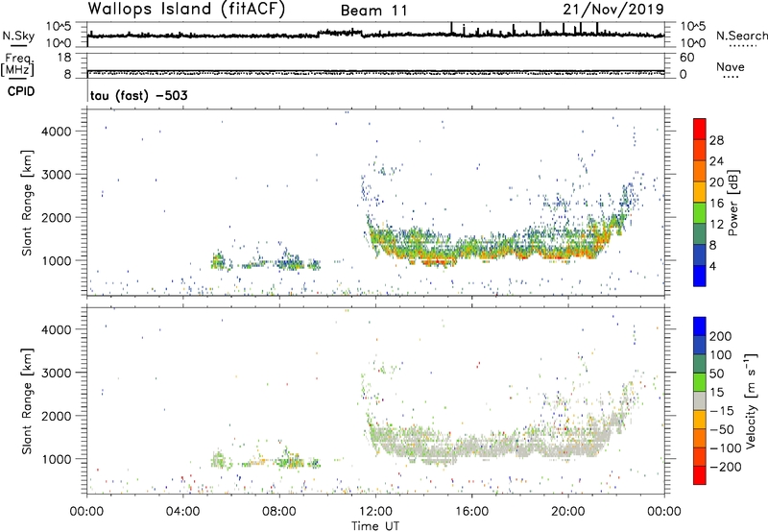Pick the yellow-orange segment of the power color bar
Viewport: 768px width, 532px height.
click(700, 192)
